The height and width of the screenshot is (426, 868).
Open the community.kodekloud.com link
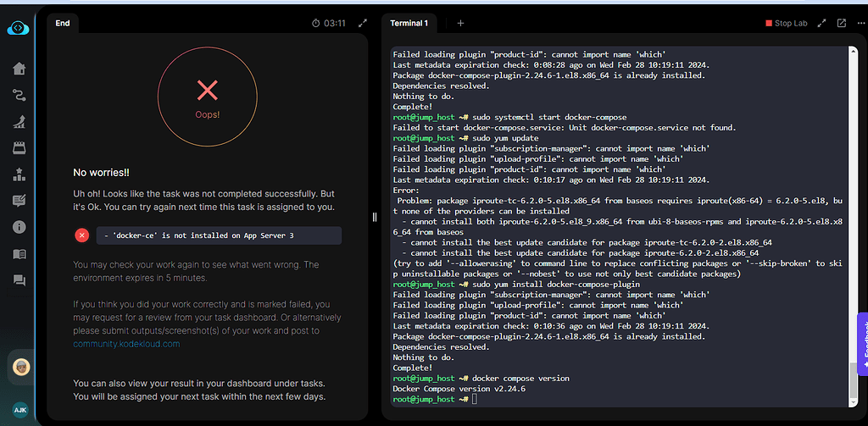[x=125, y=344]
